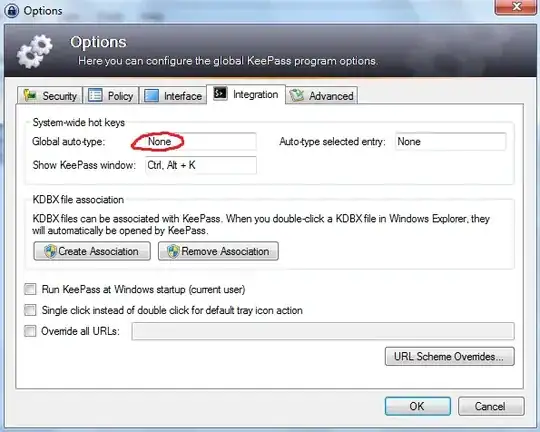Click shield icon on Remove Association

(x=173, y=251)
